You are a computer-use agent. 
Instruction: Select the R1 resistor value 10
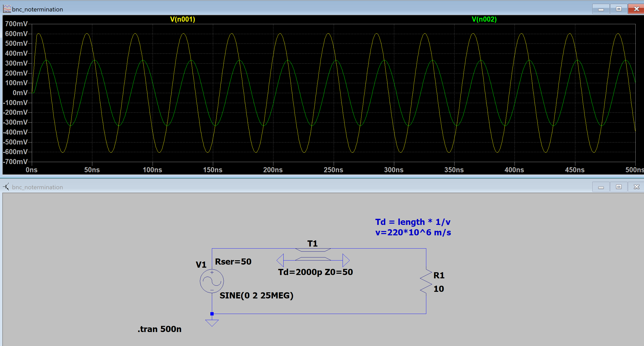click(x=439, y=289)
